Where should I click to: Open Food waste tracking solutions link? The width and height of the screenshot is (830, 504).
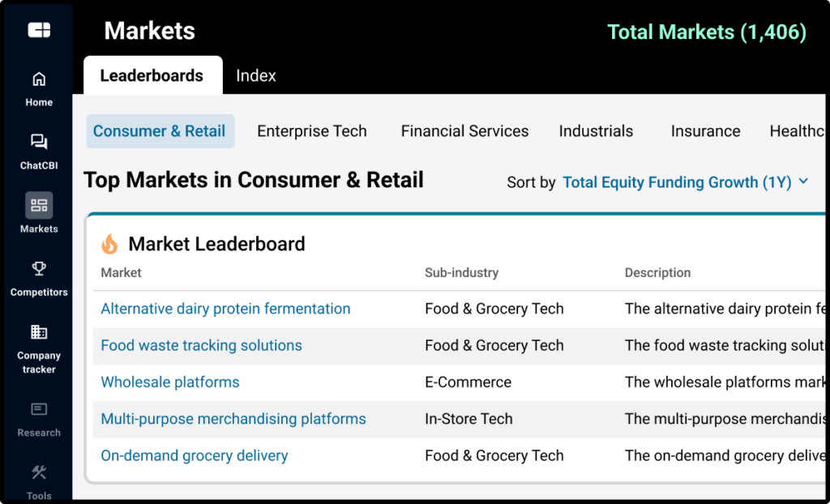point(201,345)
